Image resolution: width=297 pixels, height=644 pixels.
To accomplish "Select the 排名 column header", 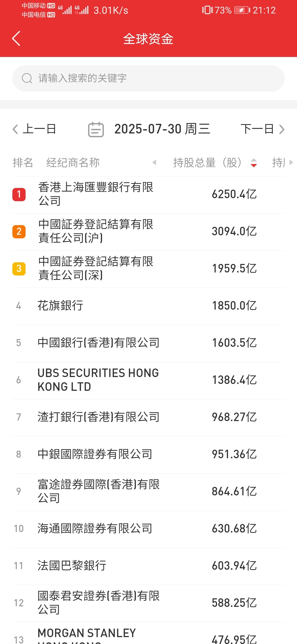I will [x=23, y=163].
